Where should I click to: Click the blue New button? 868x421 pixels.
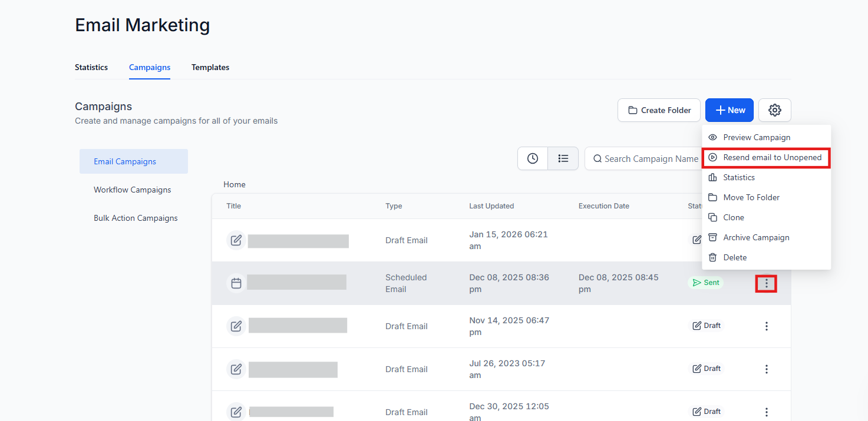click(x=730, y=110)
